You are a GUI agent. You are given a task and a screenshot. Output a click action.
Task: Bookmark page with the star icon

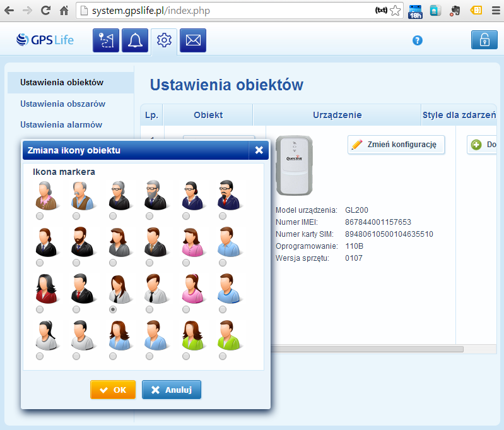[396, 11]
